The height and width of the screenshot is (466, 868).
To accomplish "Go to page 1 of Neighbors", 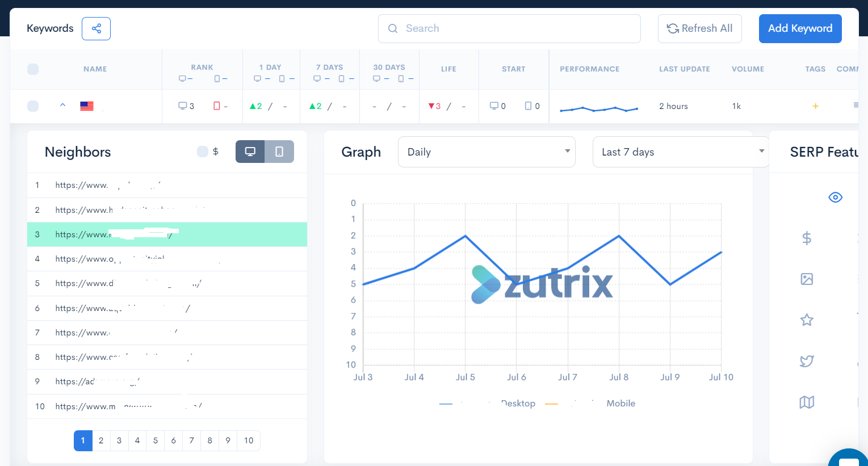I will (83, 440).
